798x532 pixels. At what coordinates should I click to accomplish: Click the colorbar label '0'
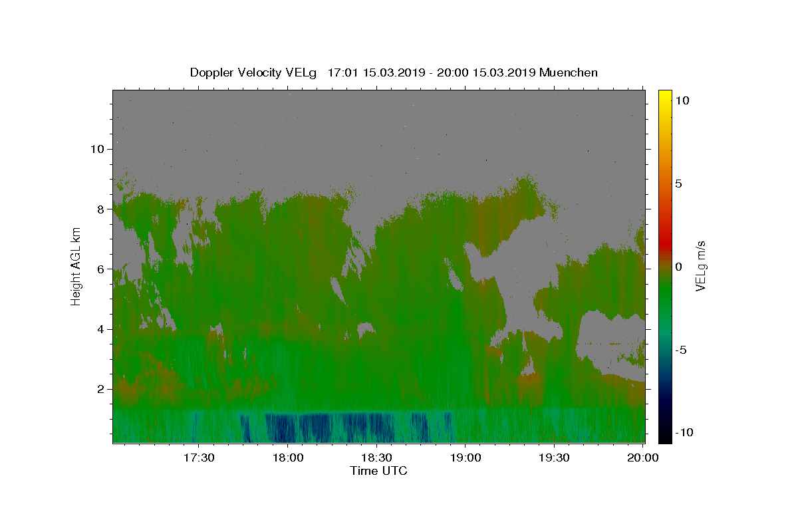678,267
